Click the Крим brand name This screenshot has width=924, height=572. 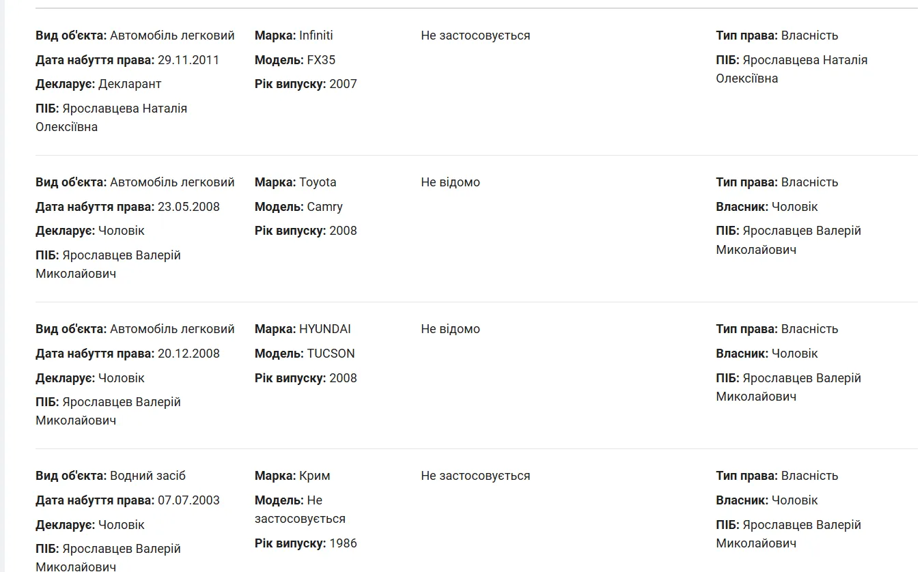click(315, 476)
